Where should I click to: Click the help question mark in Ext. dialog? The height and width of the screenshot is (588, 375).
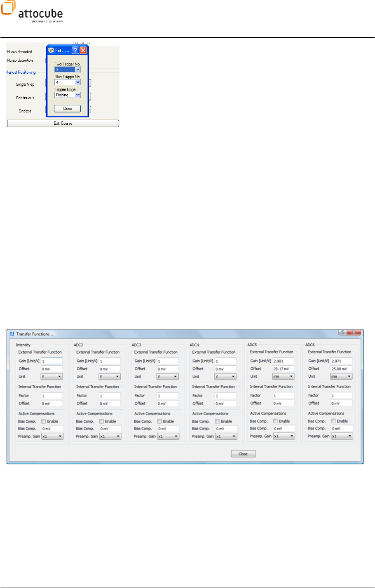[x=75, y=50]
